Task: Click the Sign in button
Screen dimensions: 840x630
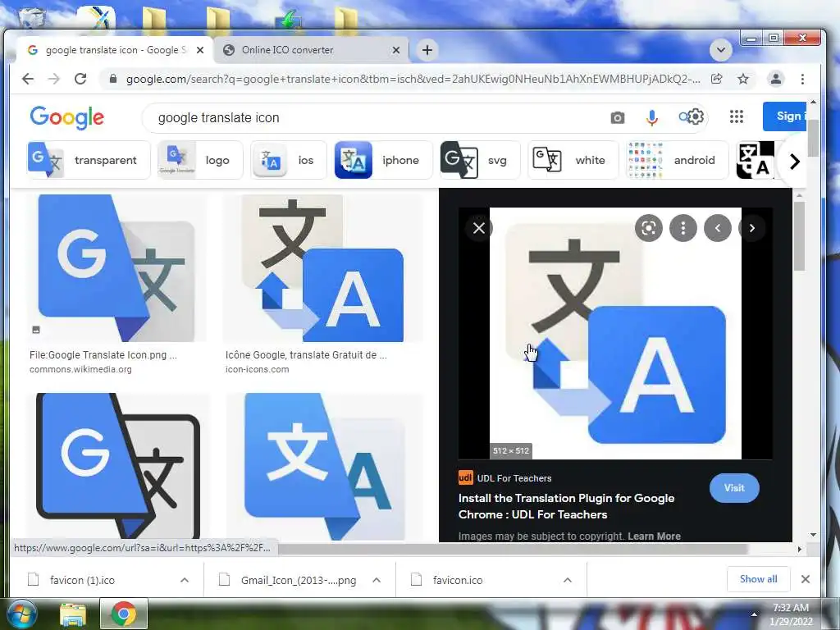Action: [x=785, y=116]
